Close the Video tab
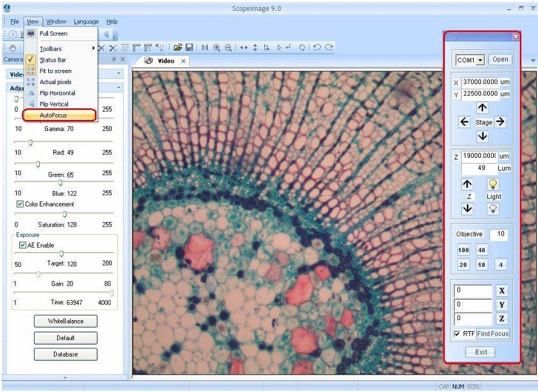The height and width of the screenshot is (392, 538). (x=183, y=61)
